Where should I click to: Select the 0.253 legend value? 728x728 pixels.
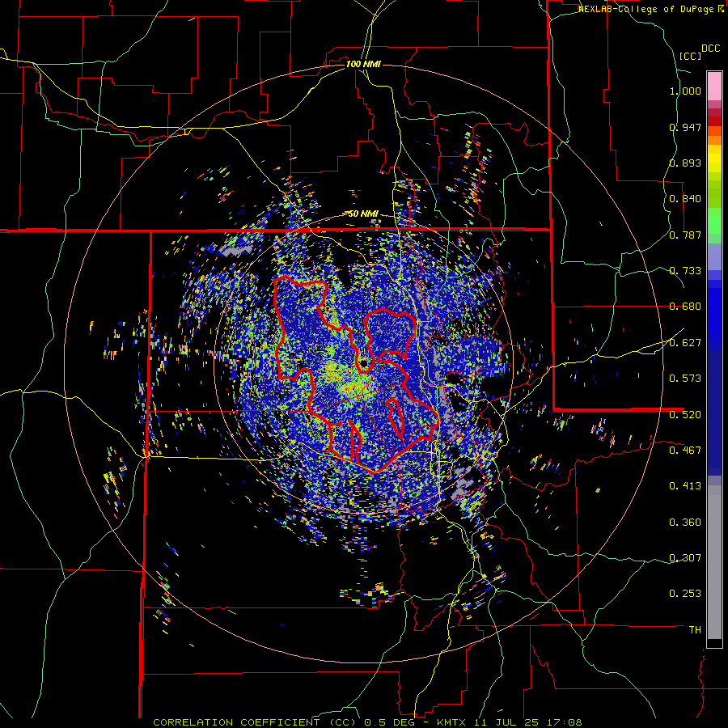(x=685, y=594)
